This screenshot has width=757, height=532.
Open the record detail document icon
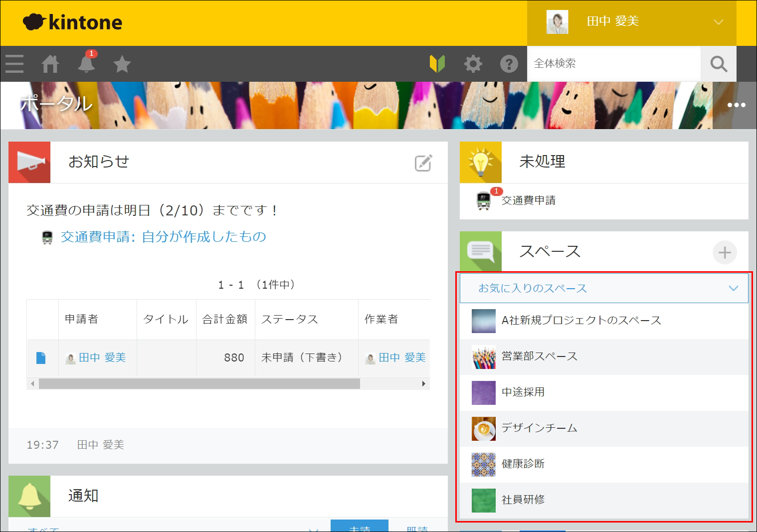point(41,358)
